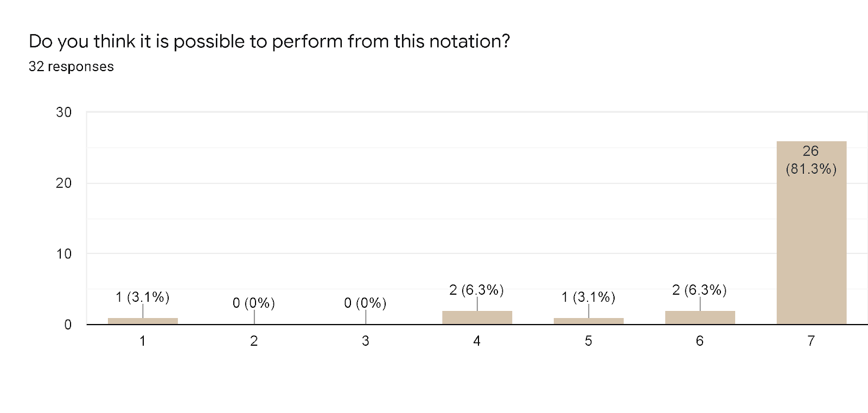Click the "32 responses" count text
The image size is (868, 413).
pyautogui.click(x=71, y=67)
